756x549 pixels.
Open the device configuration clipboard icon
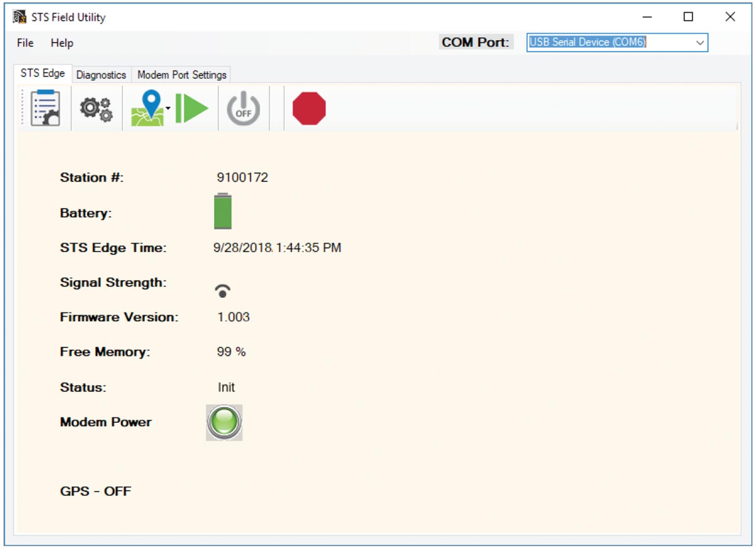pyautogui.click(x=44, y=107)
